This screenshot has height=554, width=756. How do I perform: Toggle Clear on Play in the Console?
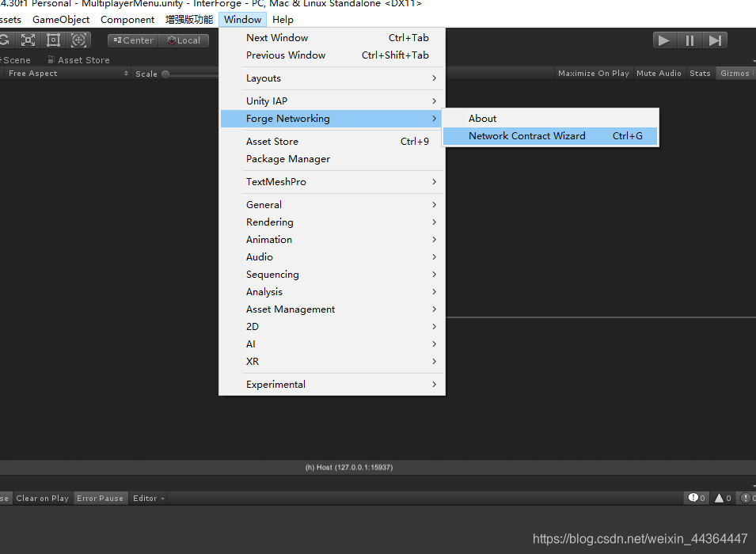click(x=43, y=498)
